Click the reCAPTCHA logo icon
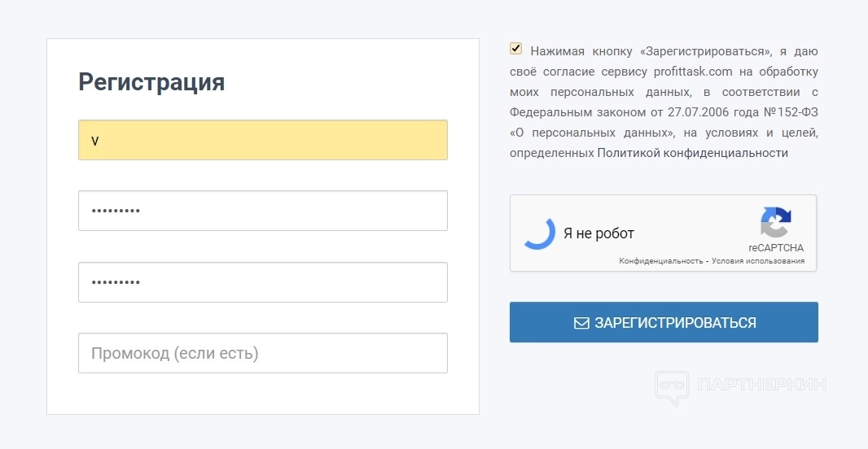The image size is (868, 449). pyautogui.click(x=775, y=222)
